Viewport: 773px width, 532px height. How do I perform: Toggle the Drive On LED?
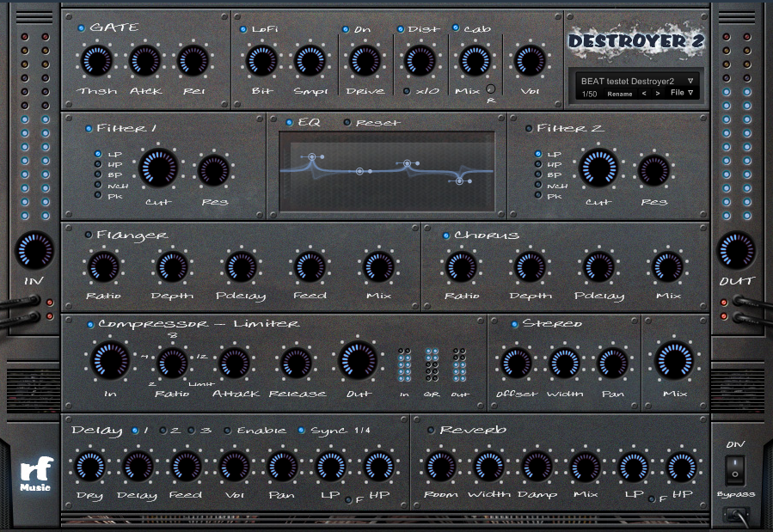pos(346,29)
